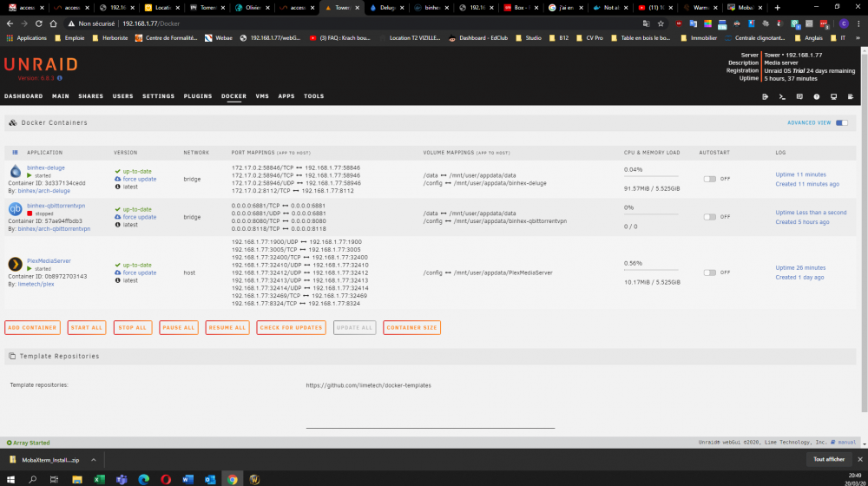Open Opera from the taskbar
This screenshot has width=868, height=486.
(166, 479)
